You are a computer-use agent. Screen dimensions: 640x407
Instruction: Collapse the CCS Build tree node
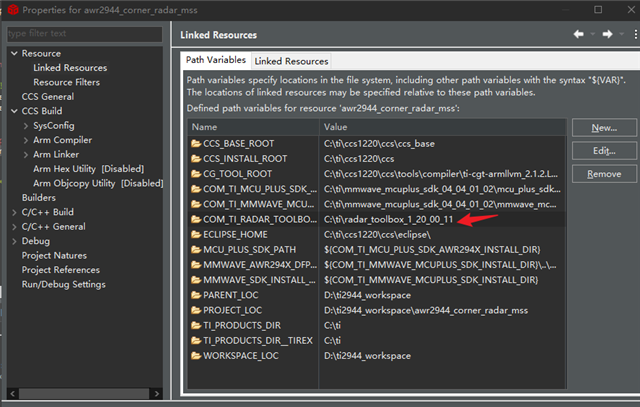[x=13, y=111]
